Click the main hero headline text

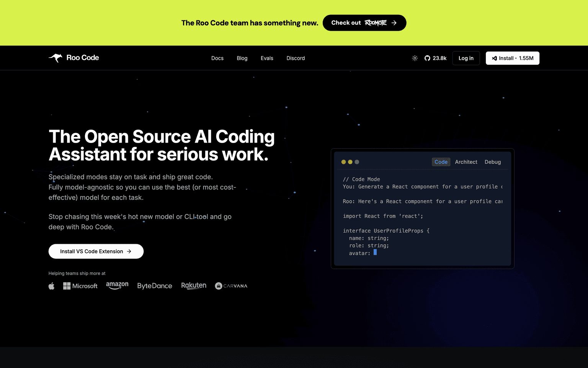pyautogui.click(x=162, y=145)
